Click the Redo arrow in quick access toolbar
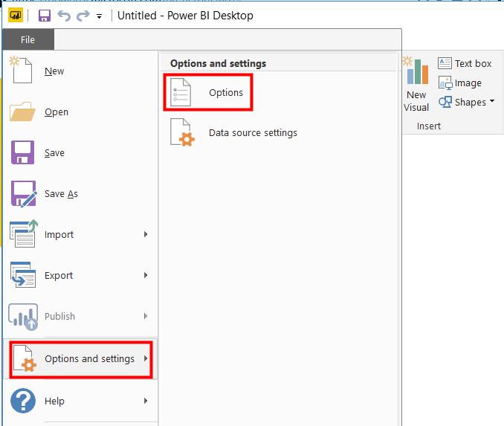 coord(83,16)
